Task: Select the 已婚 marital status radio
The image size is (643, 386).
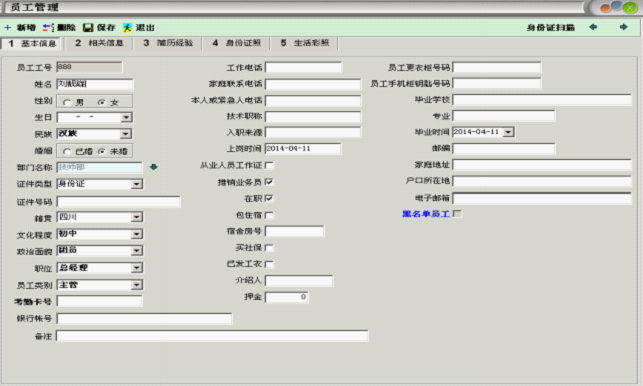Action: click(x=67, y=152)
